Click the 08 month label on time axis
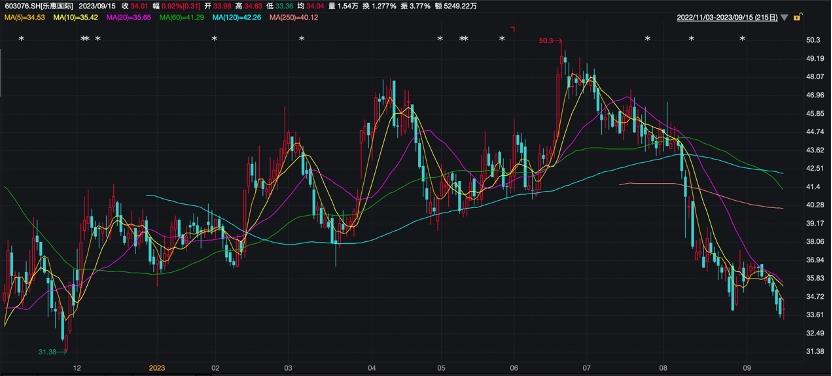Viewport: 832px width, 376px height. point(662,368)
